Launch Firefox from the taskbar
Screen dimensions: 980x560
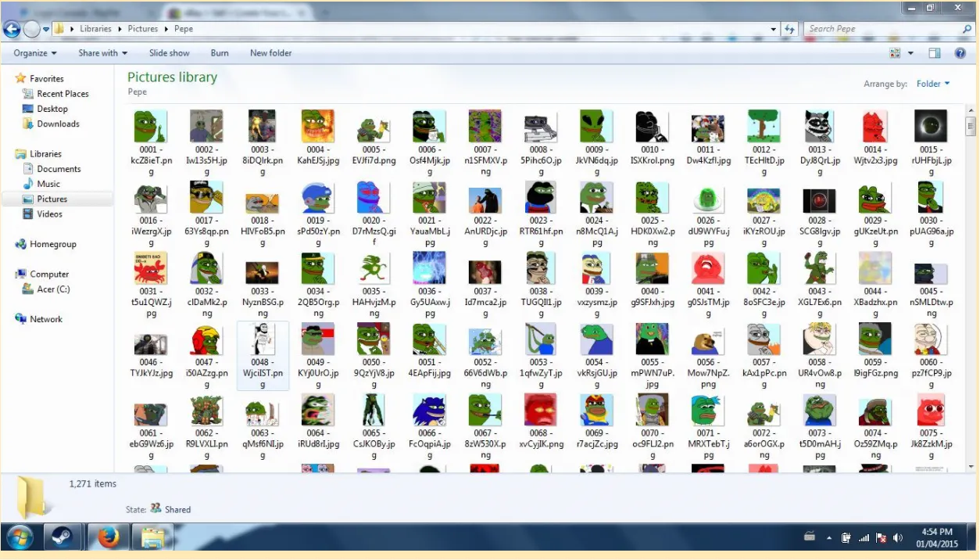[108, 538]
